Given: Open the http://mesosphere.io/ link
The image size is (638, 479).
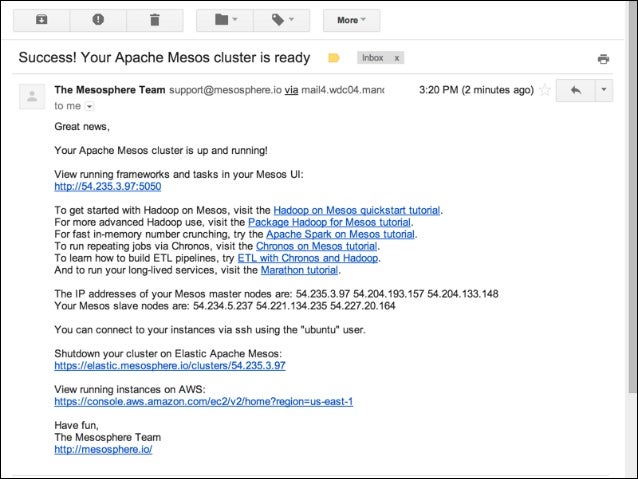Looking at the screenshot, I should 103,449.
